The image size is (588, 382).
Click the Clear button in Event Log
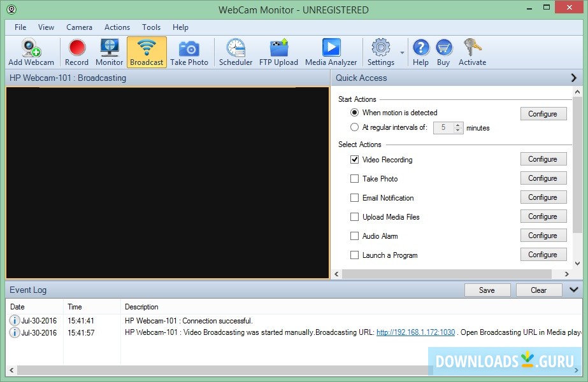[538, 290]
